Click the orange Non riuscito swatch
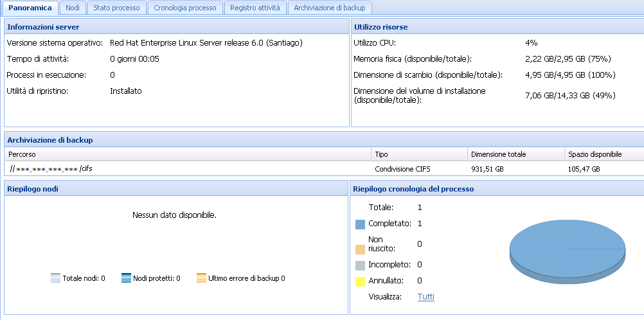644x320 pixels. coord(360,249)
